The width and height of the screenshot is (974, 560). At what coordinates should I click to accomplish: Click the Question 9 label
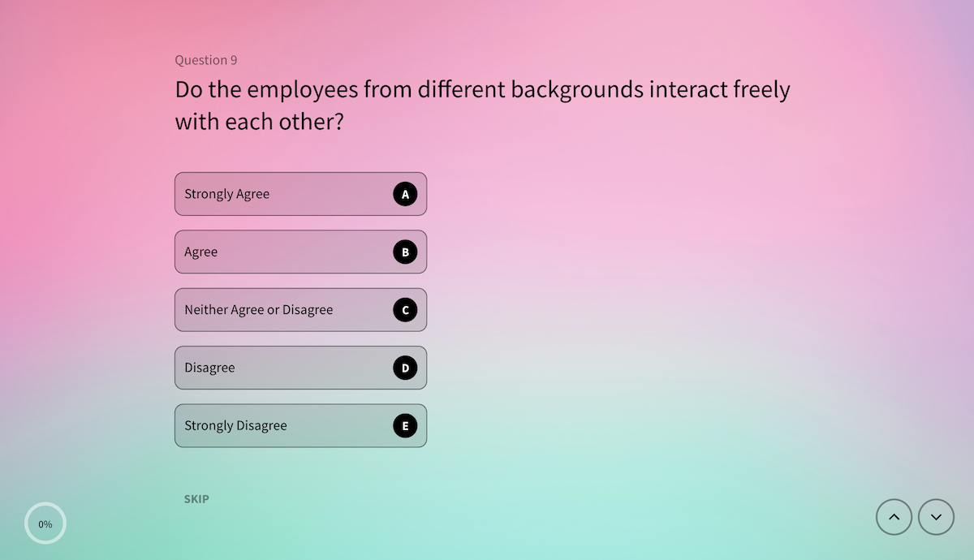pos(205,59)
